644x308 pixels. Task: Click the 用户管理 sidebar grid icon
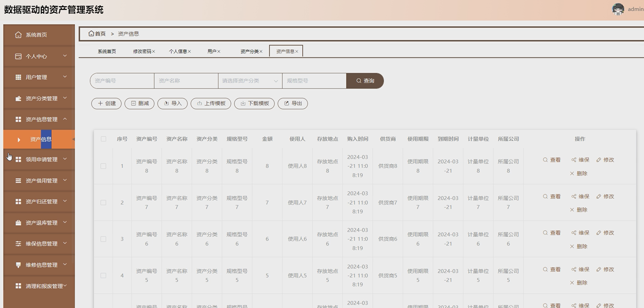point(18,77)
